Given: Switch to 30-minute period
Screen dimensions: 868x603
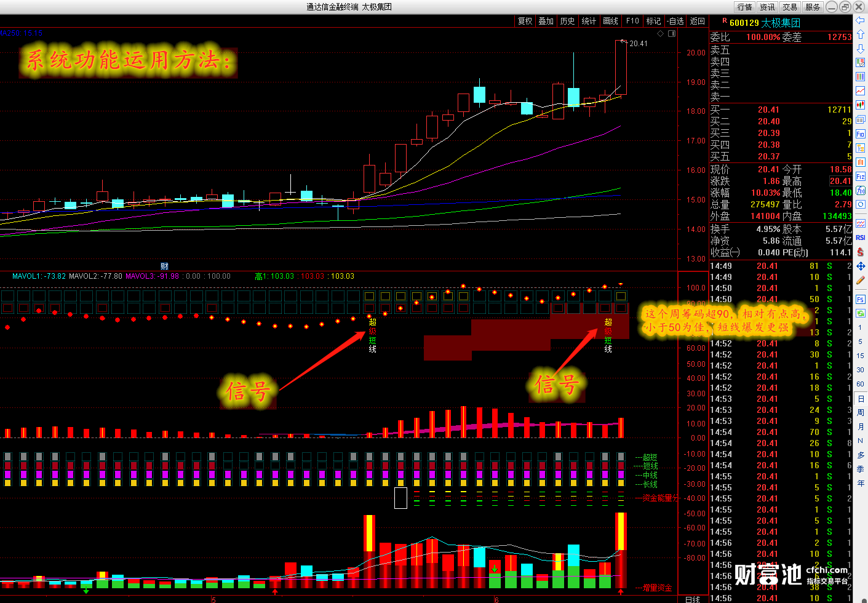Looking at the screenshot, I should tap(860, 370).
